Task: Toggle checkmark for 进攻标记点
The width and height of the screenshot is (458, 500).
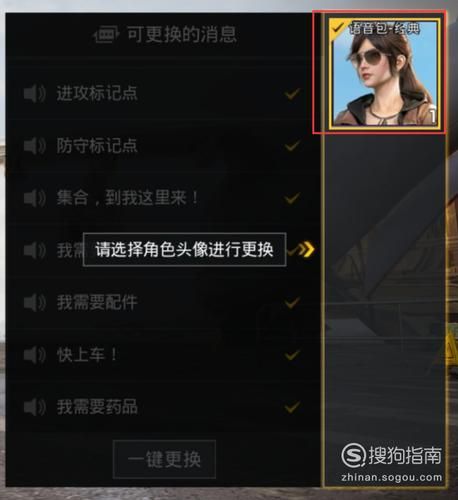Action: (x=292, y=94)
